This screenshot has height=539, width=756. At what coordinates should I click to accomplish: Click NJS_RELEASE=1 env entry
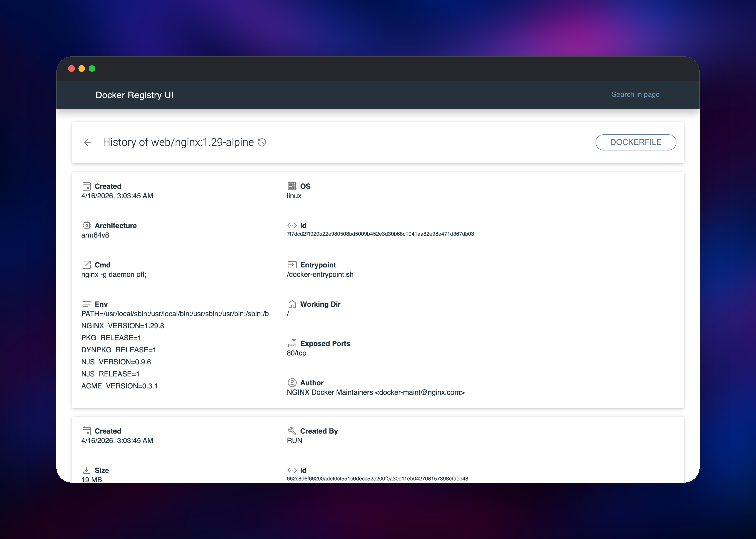pyautogui.click(x=110, y=374)
